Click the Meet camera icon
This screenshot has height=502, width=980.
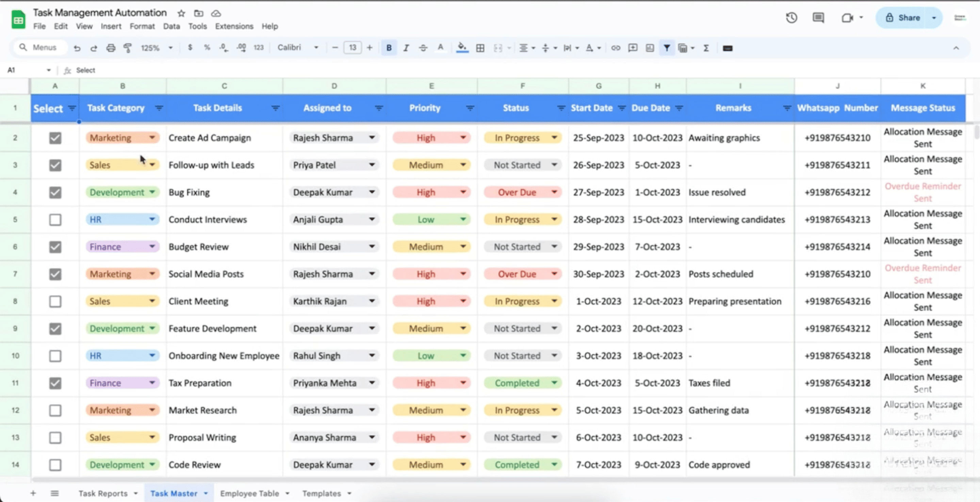click(847, 18)
